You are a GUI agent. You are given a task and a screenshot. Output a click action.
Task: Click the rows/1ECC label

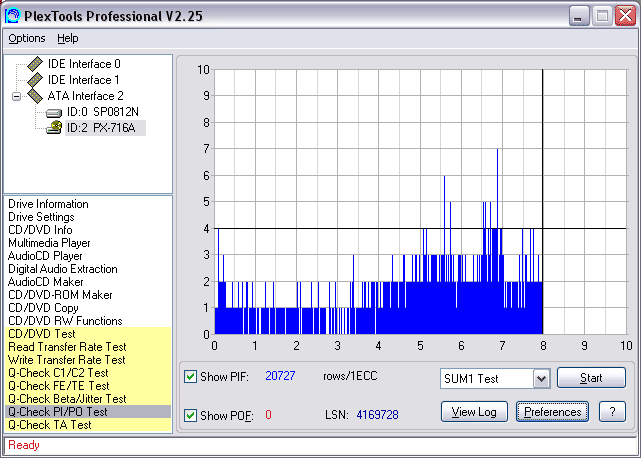coord(350,376)
